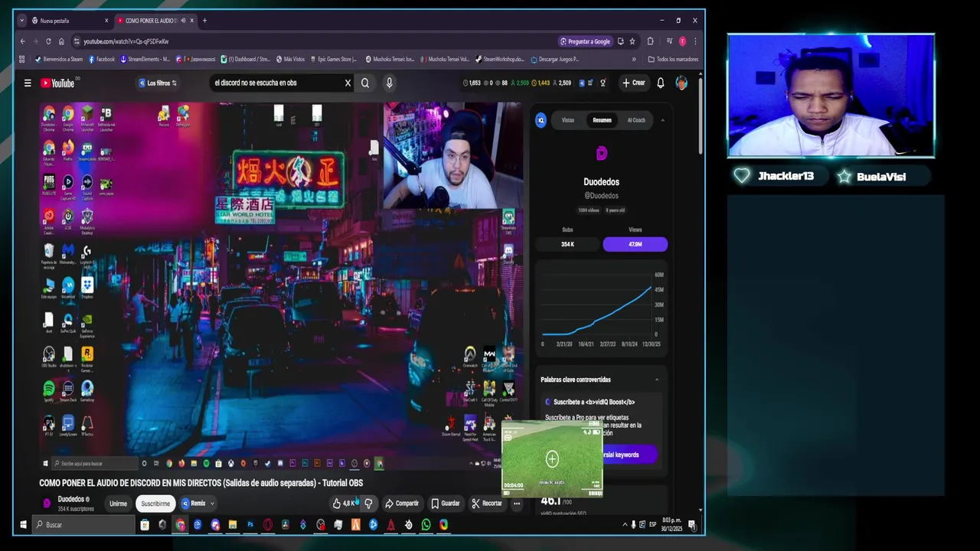Viewport: 980px width, 551px height.
Task: Show hidden bookmarks overflow chevron
Action: [x=634, y=59]
